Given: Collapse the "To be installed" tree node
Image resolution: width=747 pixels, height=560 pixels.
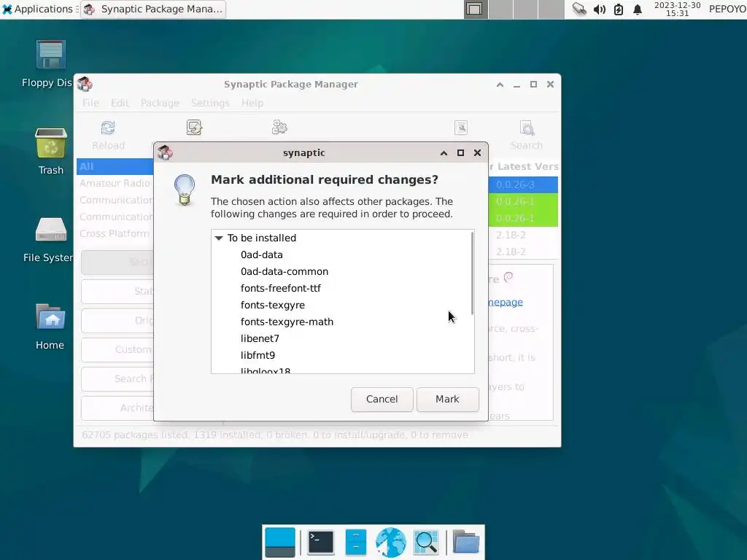Looking at the screenshot, I should 219,238.
